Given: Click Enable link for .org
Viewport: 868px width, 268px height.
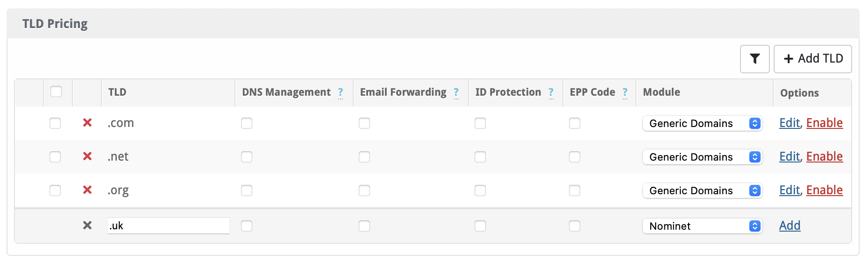Looking at the screenshot, I should [x=825, y=190].
